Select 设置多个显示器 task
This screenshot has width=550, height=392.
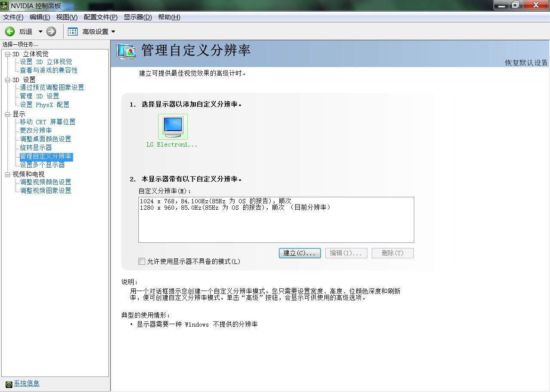point(43,165)
